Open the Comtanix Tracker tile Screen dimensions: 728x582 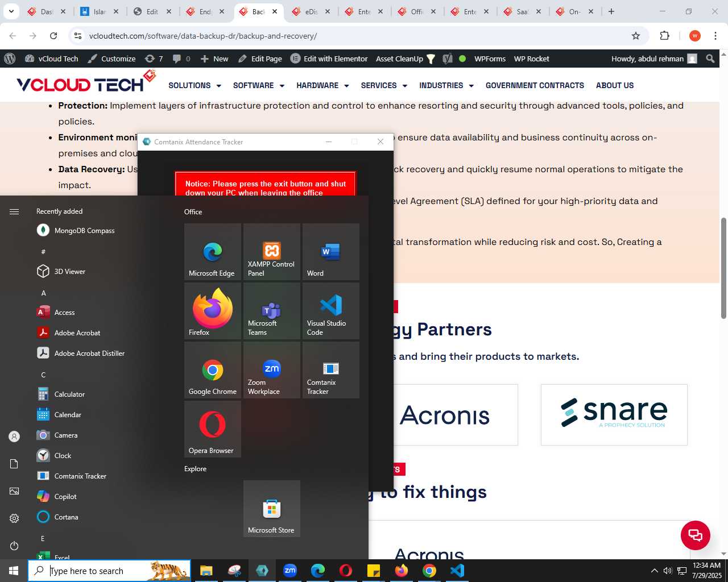330,370
